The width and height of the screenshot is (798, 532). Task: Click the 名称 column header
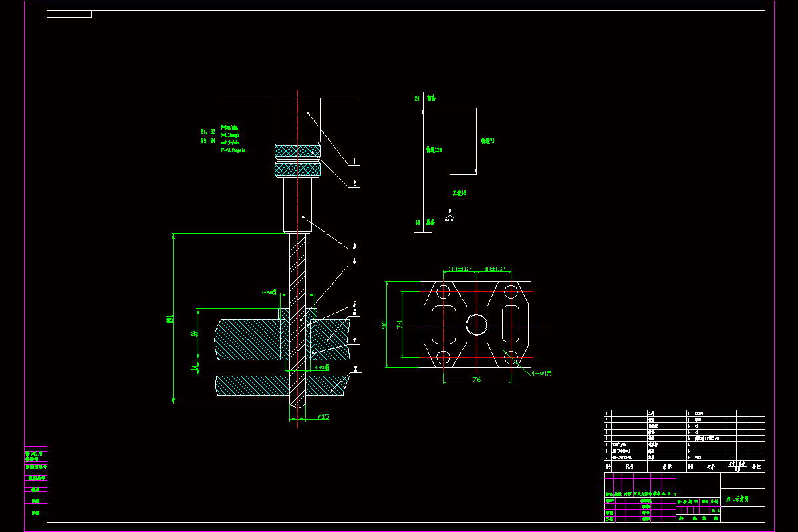tap(668, 467)
